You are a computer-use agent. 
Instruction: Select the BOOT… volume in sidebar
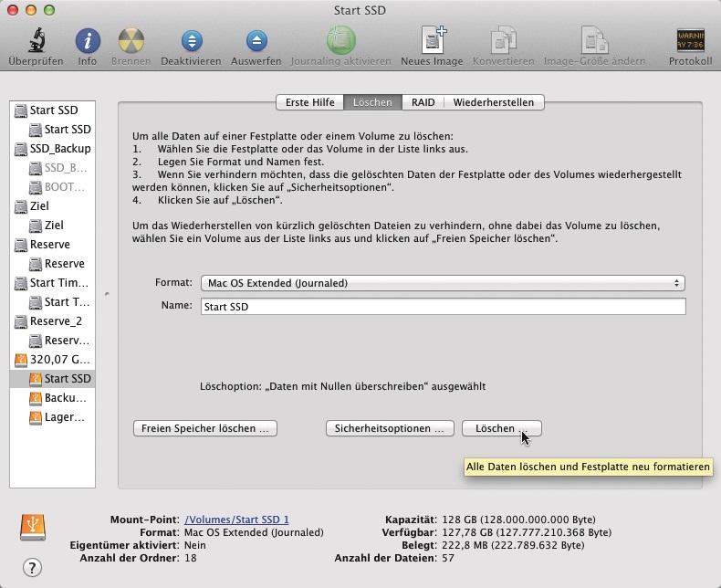(52, 187)
